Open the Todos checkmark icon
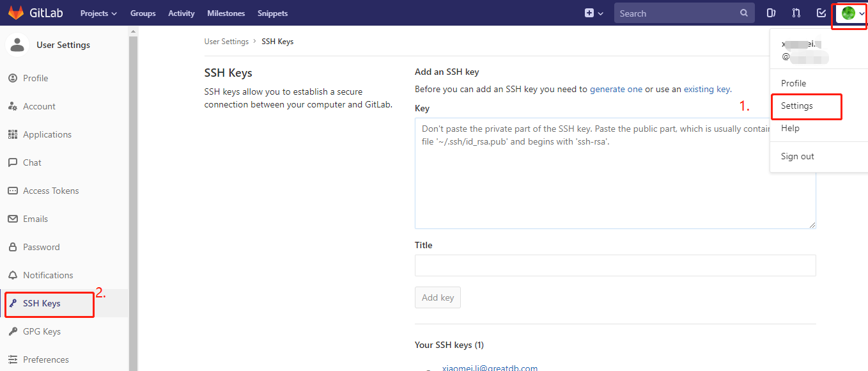 click(820, 13)
